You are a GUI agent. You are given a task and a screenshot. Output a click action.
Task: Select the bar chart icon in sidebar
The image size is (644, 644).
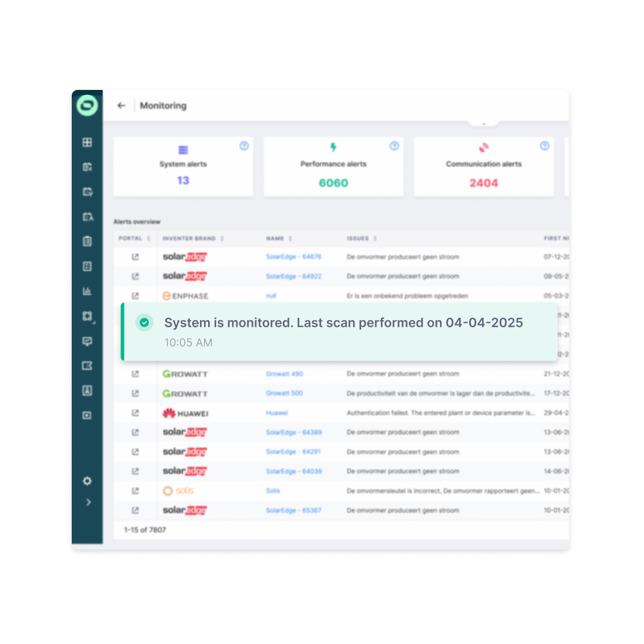click(x=87, y=291)
